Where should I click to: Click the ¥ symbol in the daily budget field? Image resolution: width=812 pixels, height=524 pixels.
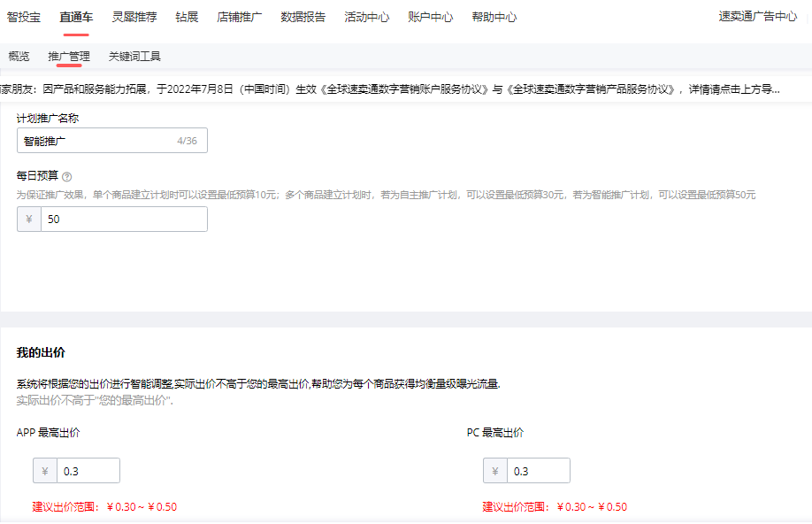(x=28, y=219)
